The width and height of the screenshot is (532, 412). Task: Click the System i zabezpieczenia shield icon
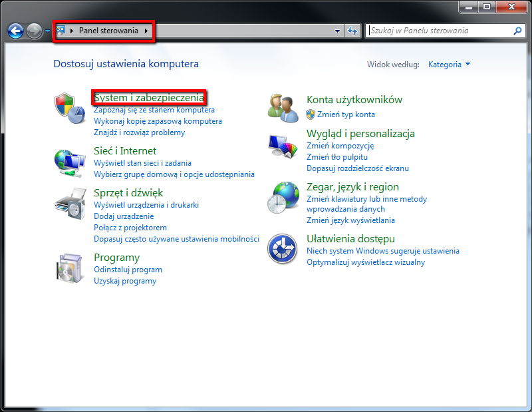(70, 108)
